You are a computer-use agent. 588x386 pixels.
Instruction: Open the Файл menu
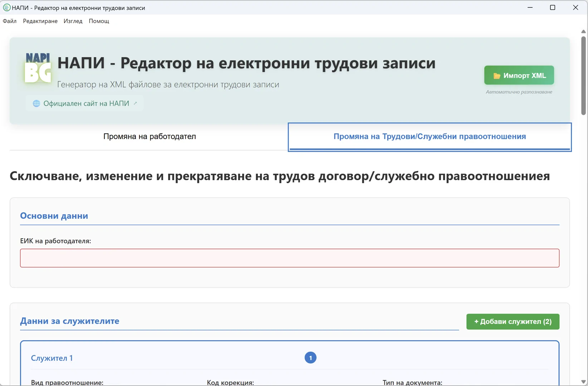(x=10, y=21)
